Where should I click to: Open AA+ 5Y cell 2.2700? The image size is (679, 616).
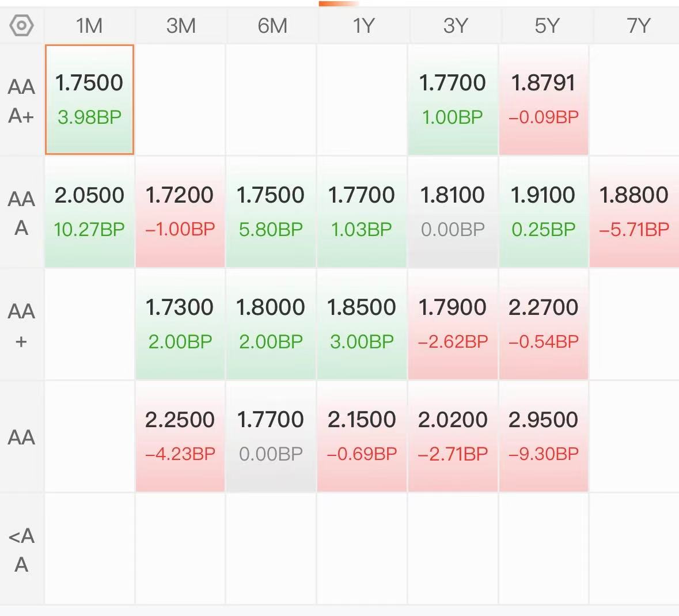(544, 324)
